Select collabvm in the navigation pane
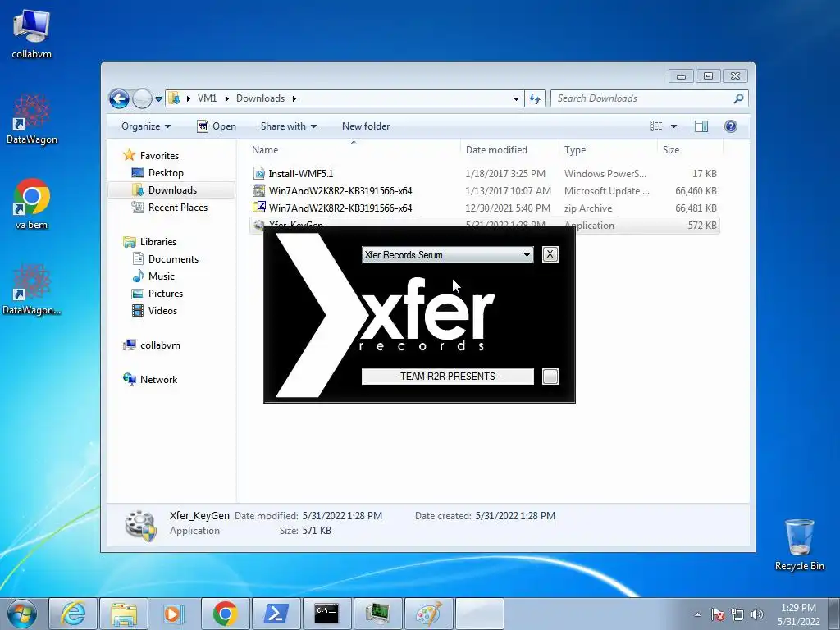Viewport: 840px width, 630px height. click(x=160, y=345)
